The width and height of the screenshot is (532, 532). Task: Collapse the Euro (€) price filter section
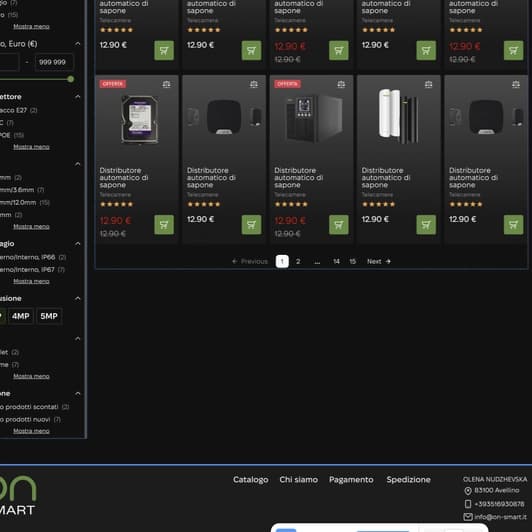point(78,44)
